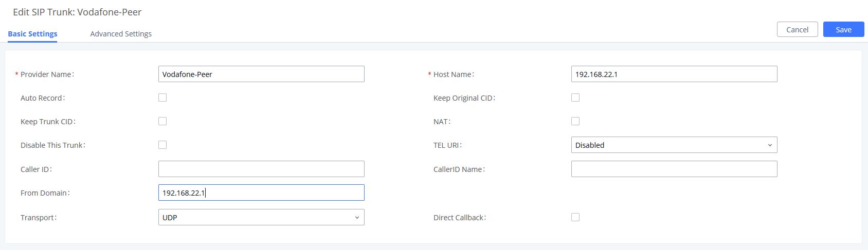Viewport: 868px width, 250px height.
Task: Click the Provider Name input field
Action: click(x=261, y=74)
